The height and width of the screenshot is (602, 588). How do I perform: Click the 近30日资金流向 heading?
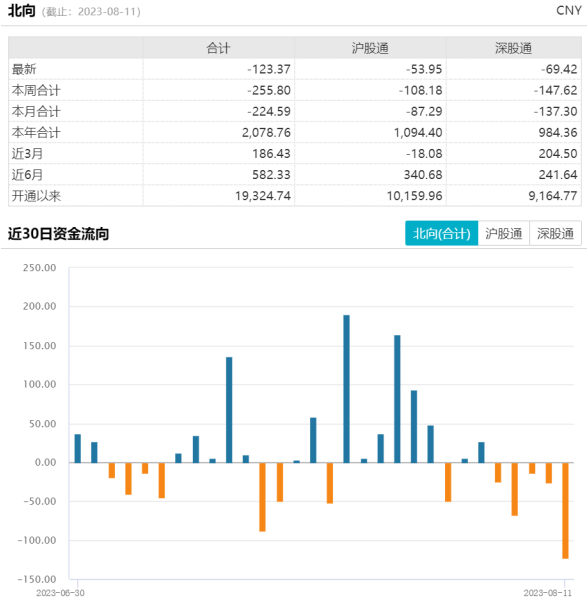58,233
